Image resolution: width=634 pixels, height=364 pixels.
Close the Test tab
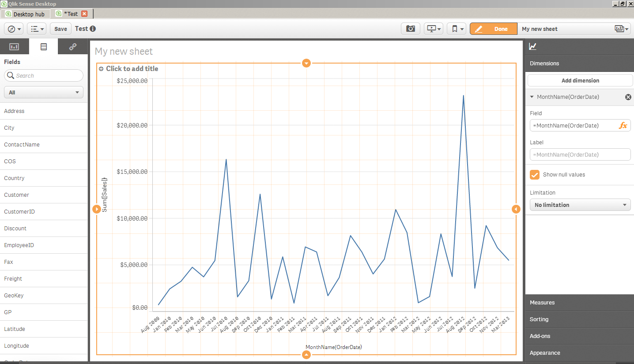point(84,14)
